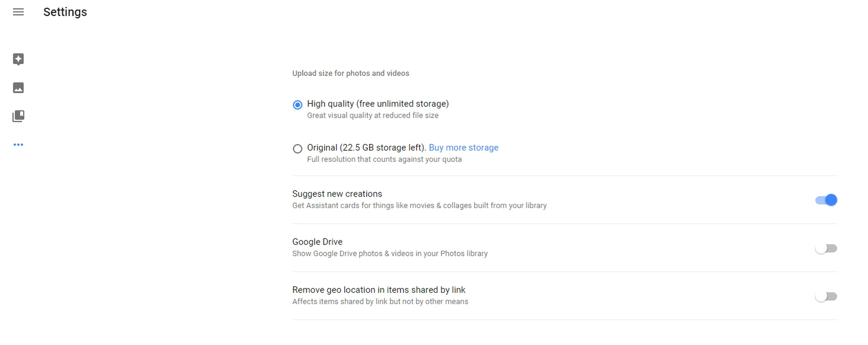Click Remove geo location setting label
Viewport: 868px width, 345px height.
(379, 290)
